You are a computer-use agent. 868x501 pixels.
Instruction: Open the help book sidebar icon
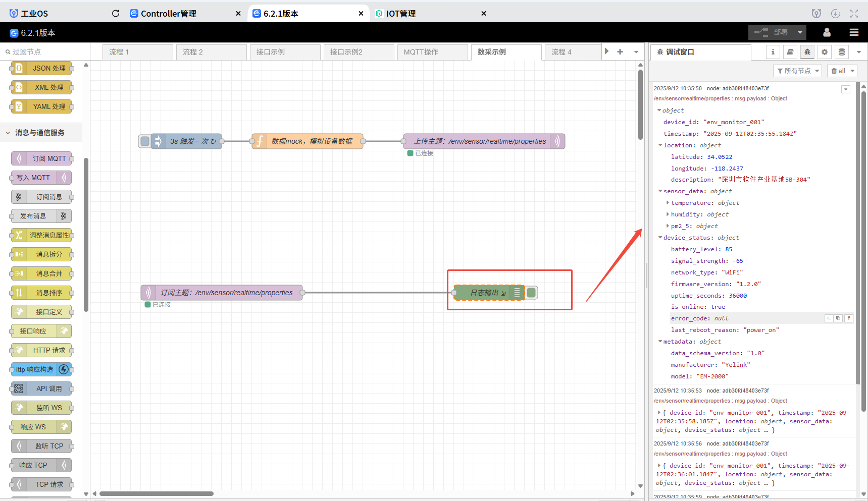tap(790, 52)
